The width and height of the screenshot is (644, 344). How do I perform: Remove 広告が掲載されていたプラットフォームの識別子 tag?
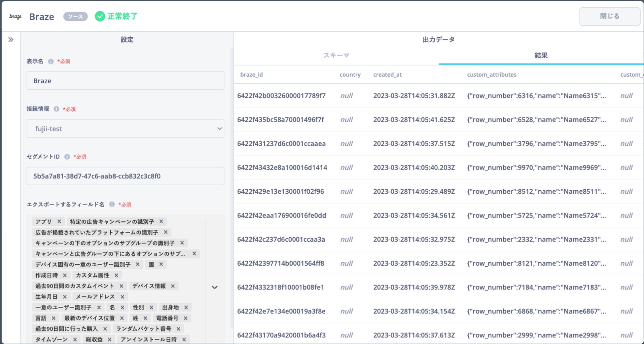pos(166,232)
